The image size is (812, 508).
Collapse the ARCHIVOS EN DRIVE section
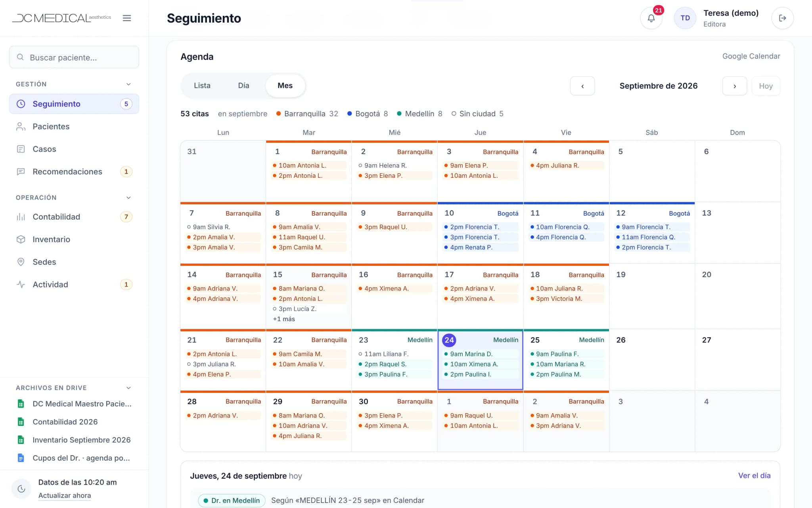[x=128, y=388]
